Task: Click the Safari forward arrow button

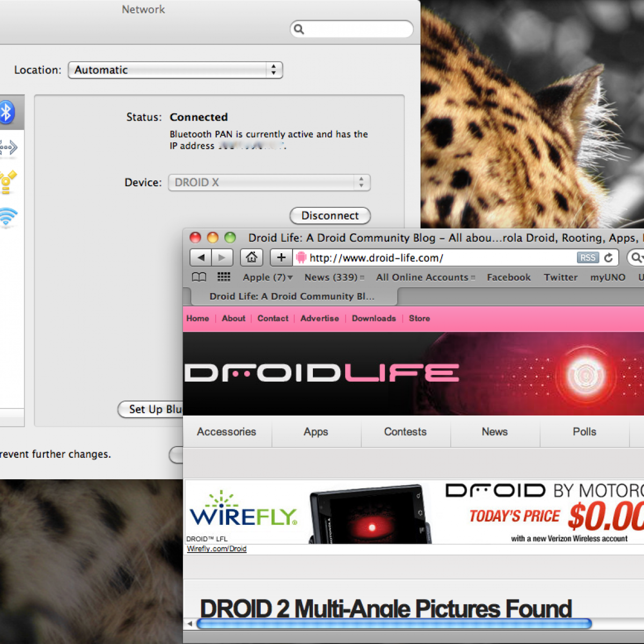Action: (x=222, y=258)
